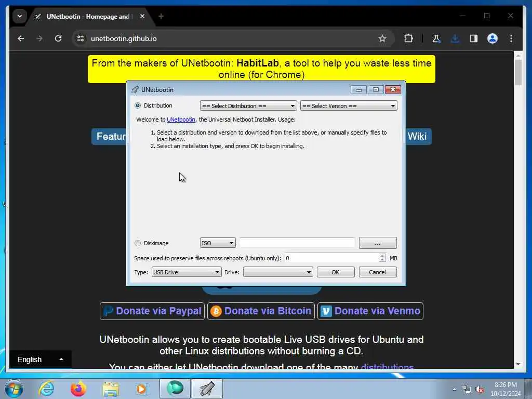
Task: Close the UNetbootin dialog
Action: 393,89
